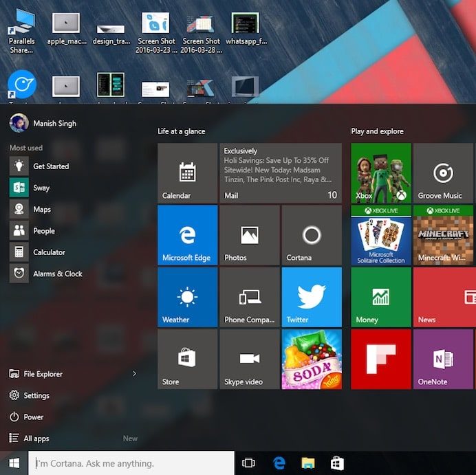Select Alarms & Clock from Most used
This screenshot has width=476, height=475.
56,274
